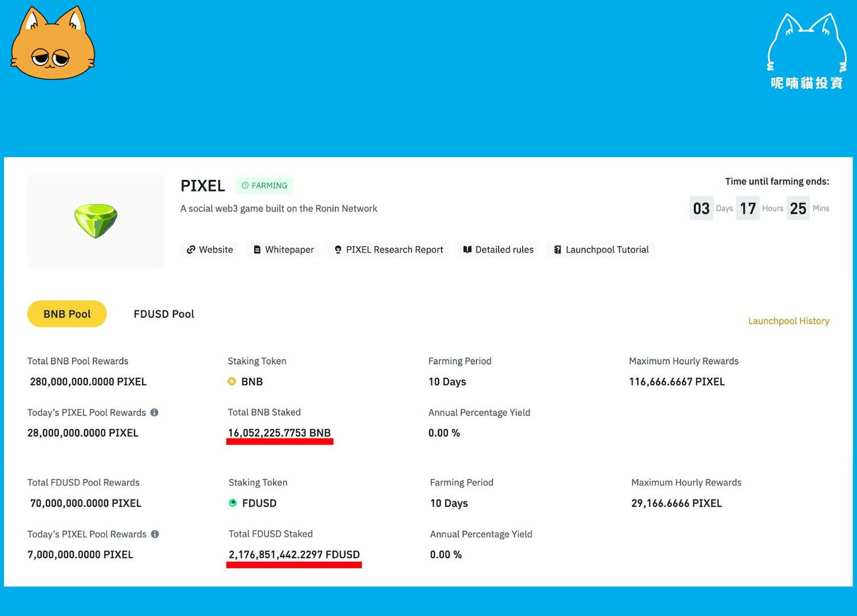Click the chain-link icon beside Website
The width and height of the screenshot is (857, 616).
pos(191,250)
